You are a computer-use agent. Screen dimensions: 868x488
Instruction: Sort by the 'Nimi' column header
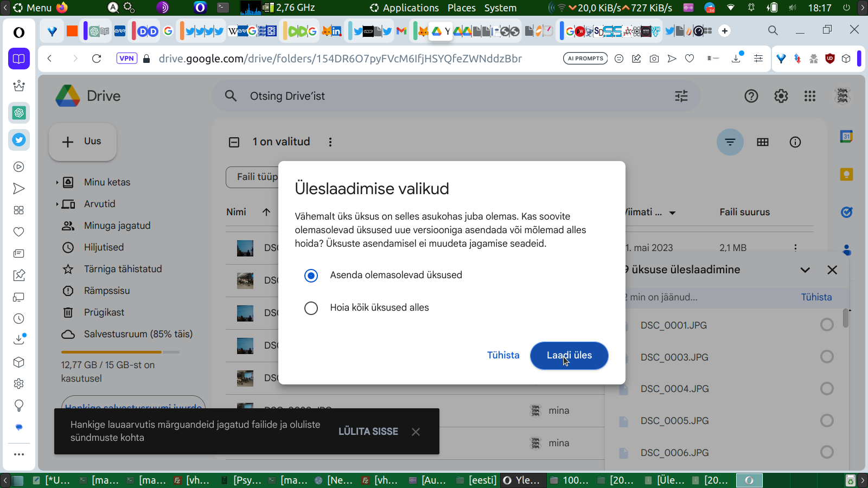point(237,212)
